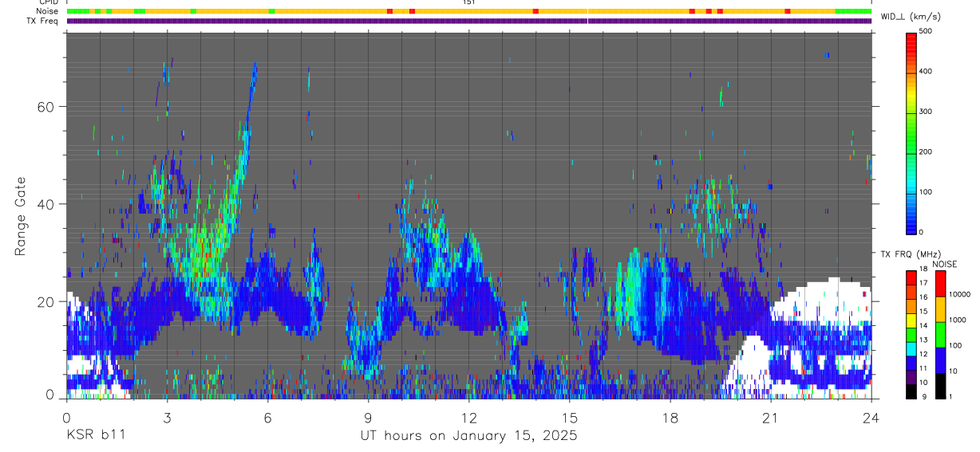The image size is (980, 452).
Task: Click the Noise strip above the plot
Action: 469,11
